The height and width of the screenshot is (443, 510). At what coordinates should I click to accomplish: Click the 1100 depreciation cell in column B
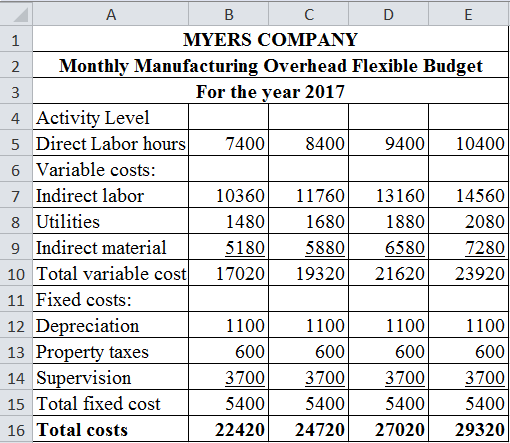(x=229, y=325)
